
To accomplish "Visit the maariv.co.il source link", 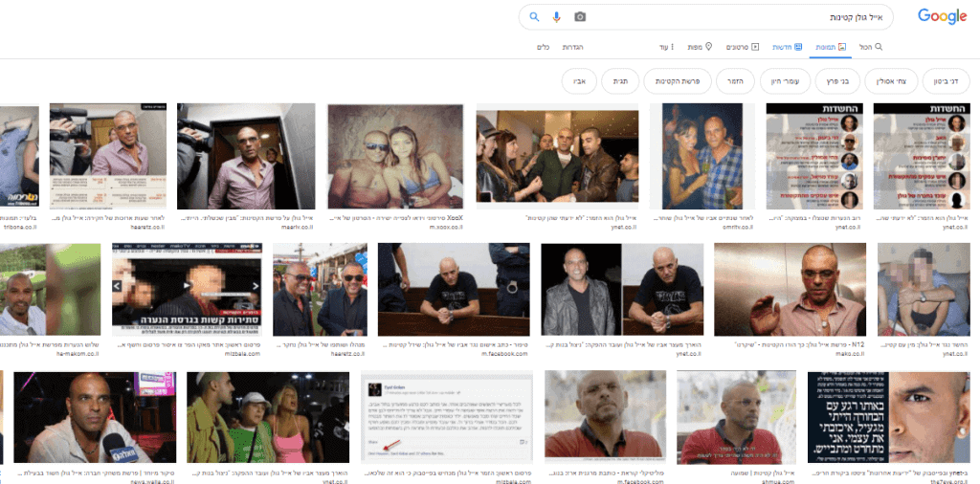I will pyautogui.click(x=299, y=228).
